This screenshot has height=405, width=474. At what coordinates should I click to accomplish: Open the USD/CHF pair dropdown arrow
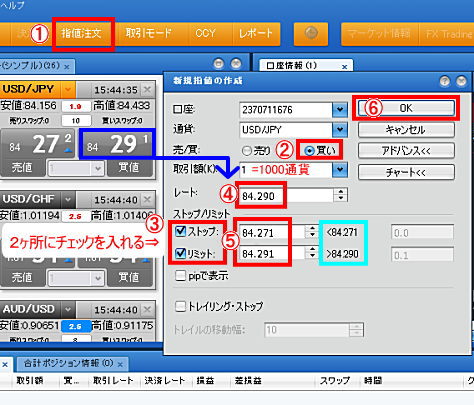[68, 199]
